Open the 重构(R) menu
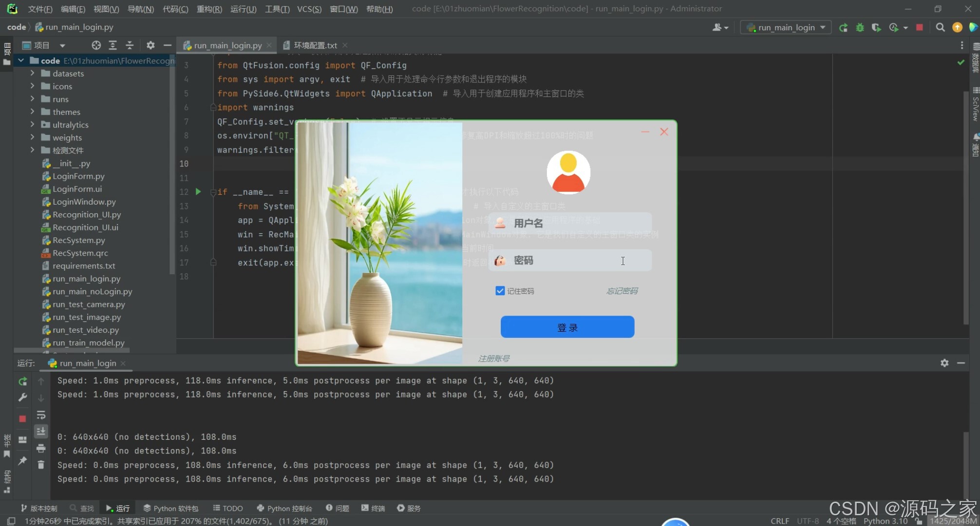Viewport: 980px width, 526px height. pos(209,9)
